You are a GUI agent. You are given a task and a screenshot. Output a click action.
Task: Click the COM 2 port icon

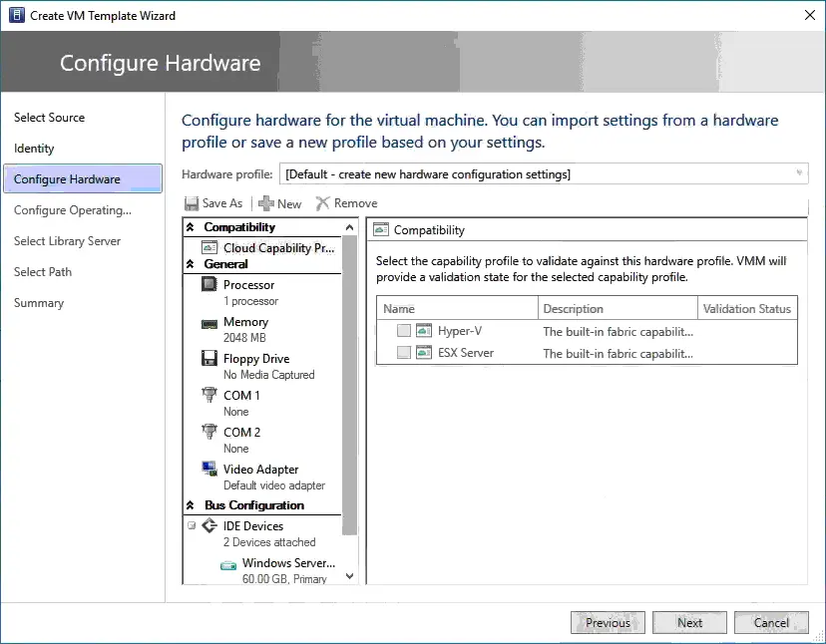pos(209,433)
